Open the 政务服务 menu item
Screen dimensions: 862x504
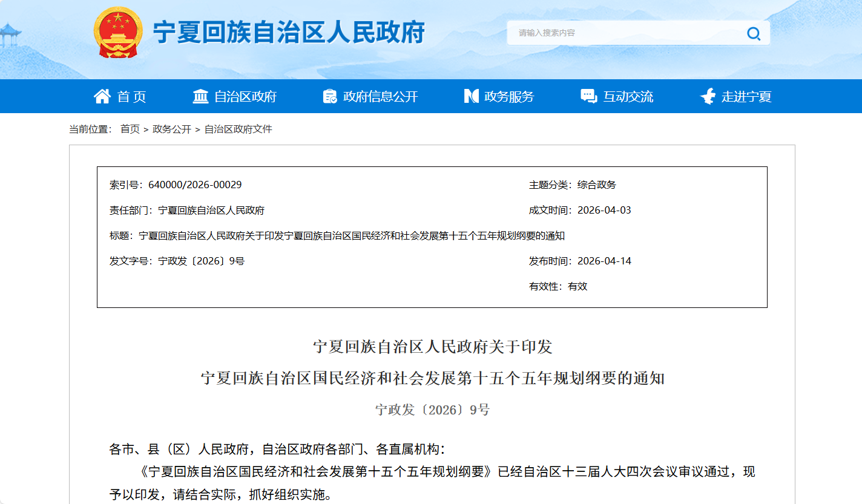point(509,97)
